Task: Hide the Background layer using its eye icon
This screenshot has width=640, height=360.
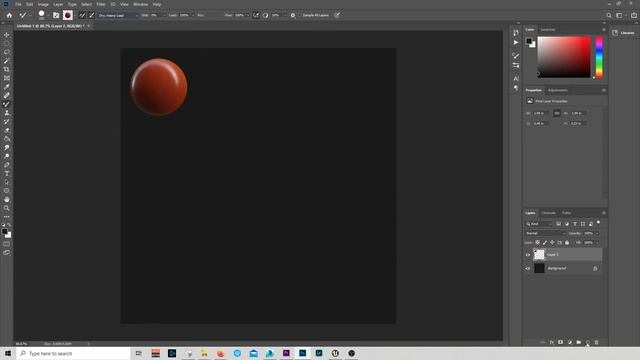Action: (x=528, y=269)
